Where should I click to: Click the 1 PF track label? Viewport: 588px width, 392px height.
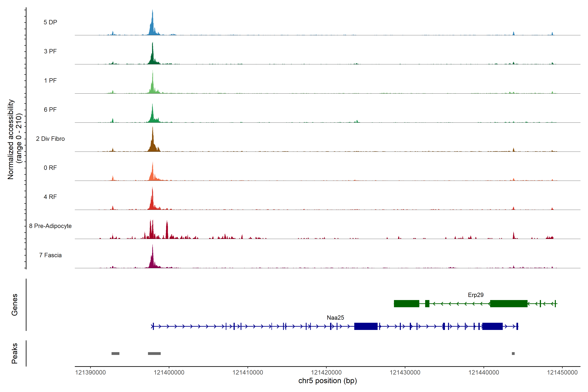(50, 81)
